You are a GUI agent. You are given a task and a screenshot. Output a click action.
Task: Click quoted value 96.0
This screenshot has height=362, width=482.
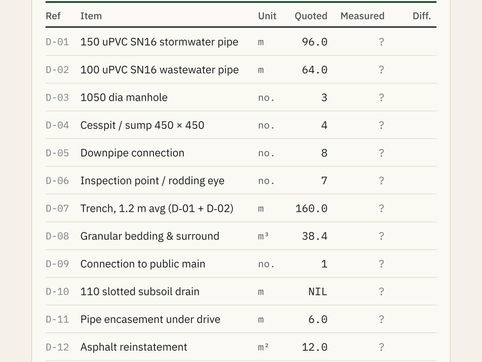pyautogui.click(x=314, y=42)
